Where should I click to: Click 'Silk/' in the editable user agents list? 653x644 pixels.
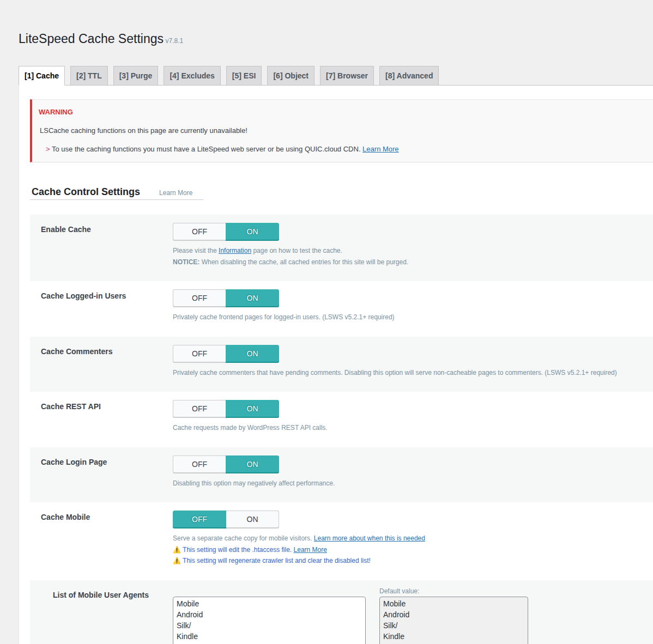[x=184, y=625]
